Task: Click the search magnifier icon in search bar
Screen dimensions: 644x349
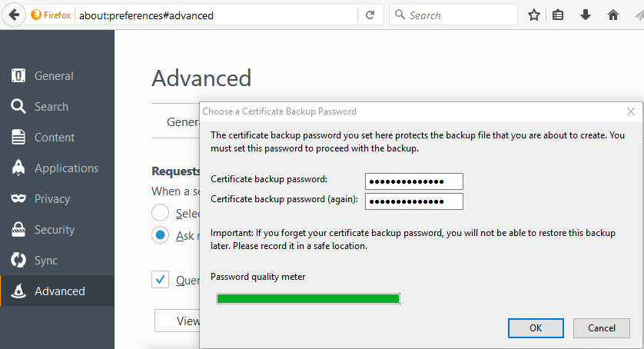Action: click(400, 15)
